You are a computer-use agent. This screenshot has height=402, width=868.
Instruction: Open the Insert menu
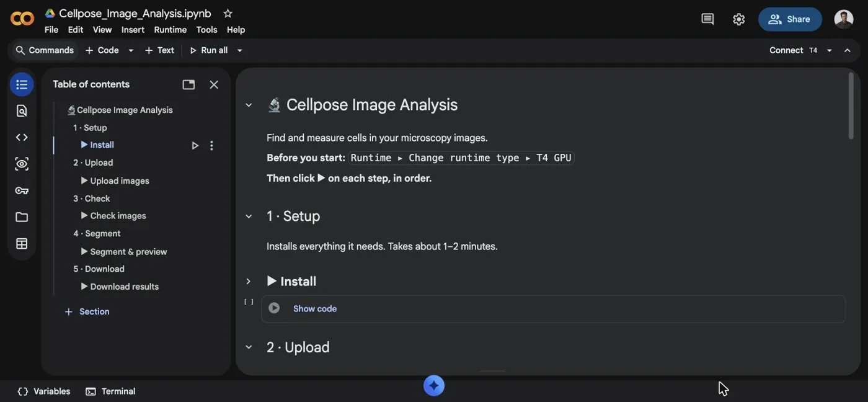point(133,30)
